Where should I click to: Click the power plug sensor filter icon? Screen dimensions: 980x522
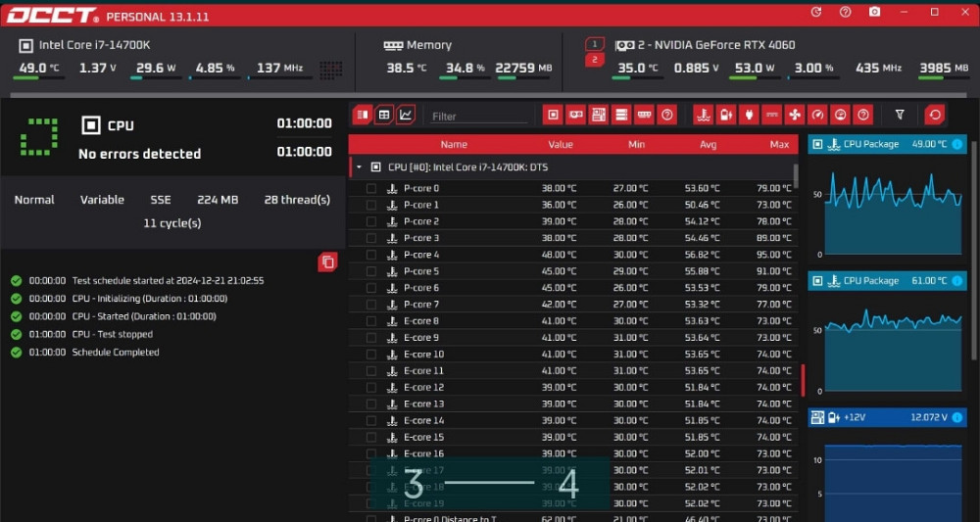pyautogui.click(x=749, y=115)
